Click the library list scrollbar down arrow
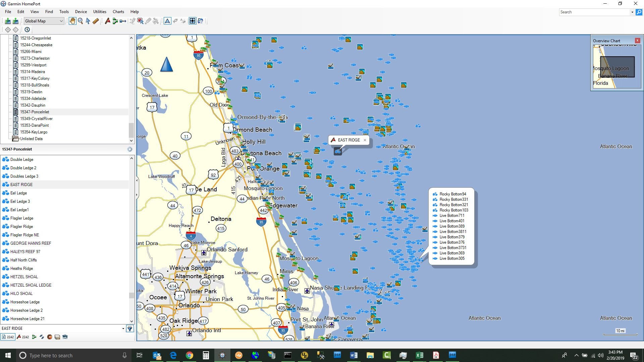644x362 pixels. click(131, 141)
